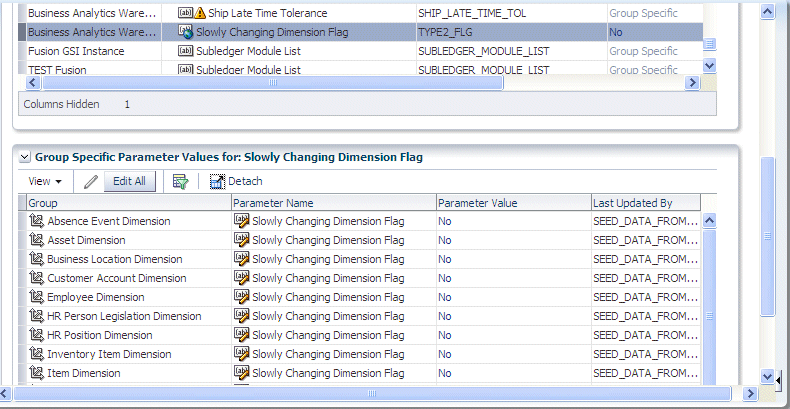Click the Business Location Dimension group icon
This screenshot has height=409, width=790.
pyautogui.click(x=37, y=259)
